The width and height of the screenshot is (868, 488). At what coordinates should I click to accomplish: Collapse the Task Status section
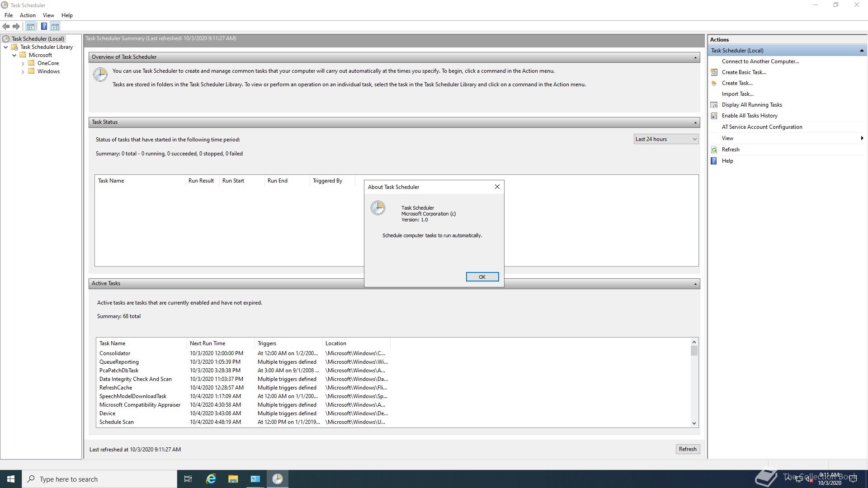695,122
